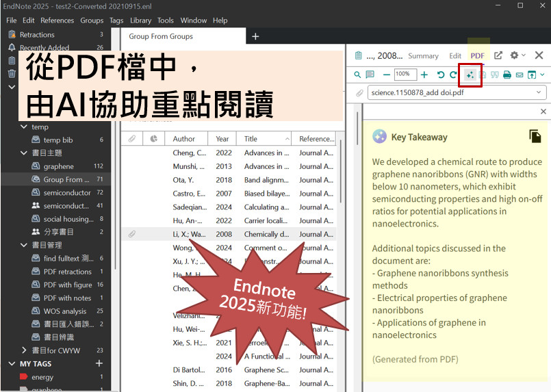Open the AI Key Takeaway sparkle tool

click(470, 75)
